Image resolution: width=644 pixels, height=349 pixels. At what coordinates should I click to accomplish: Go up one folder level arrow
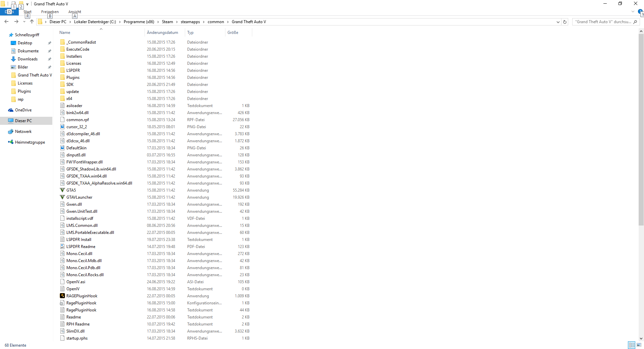[32, 22]
